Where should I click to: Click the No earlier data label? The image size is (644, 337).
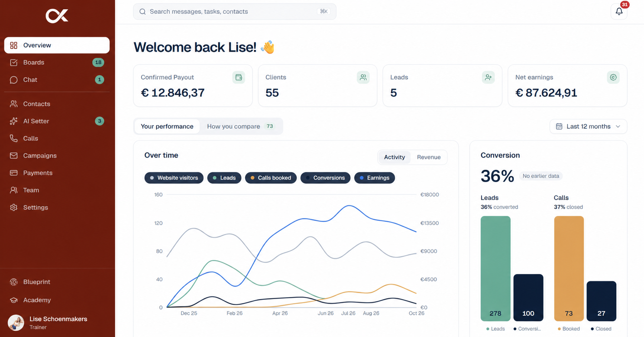point(541,176)
